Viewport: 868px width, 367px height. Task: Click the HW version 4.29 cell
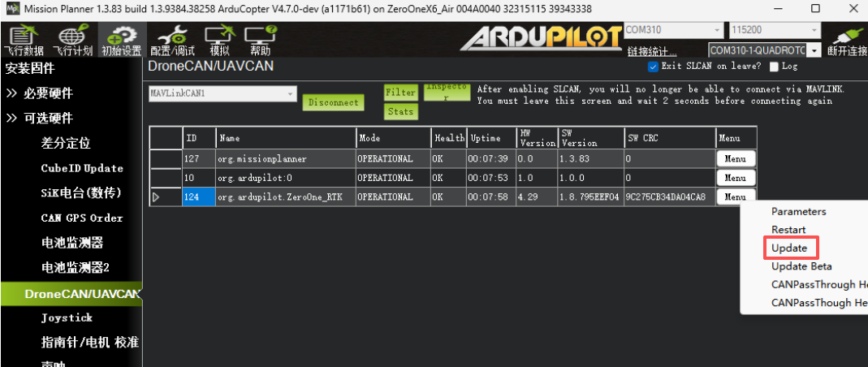[536, 197]
